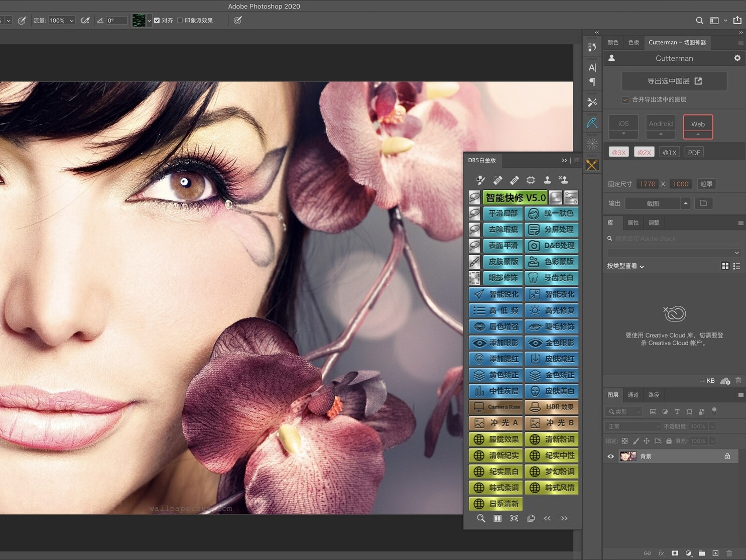Image resolution: width=746 pixels, height=560 pixels.
Task: Open the brush texture pattern swatch in options bar
Action: pos(140,20)
